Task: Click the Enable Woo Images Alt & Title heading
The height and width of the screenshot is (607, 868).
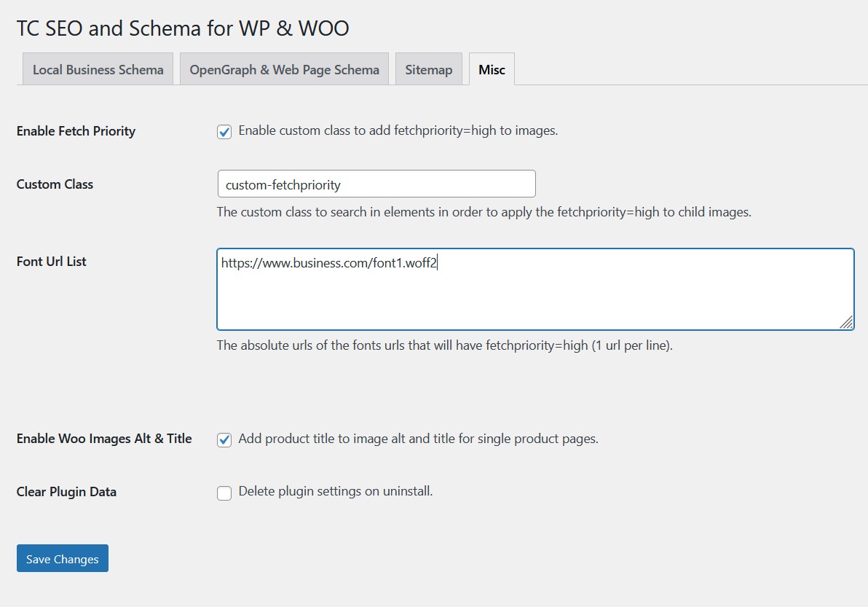Action: [x=104, y=439]
